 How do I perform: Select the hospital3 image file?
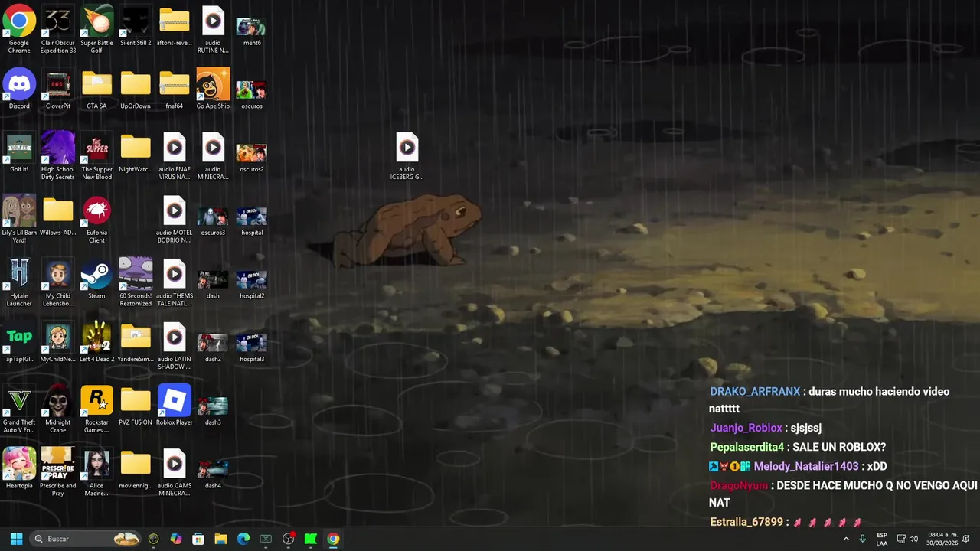252,347
